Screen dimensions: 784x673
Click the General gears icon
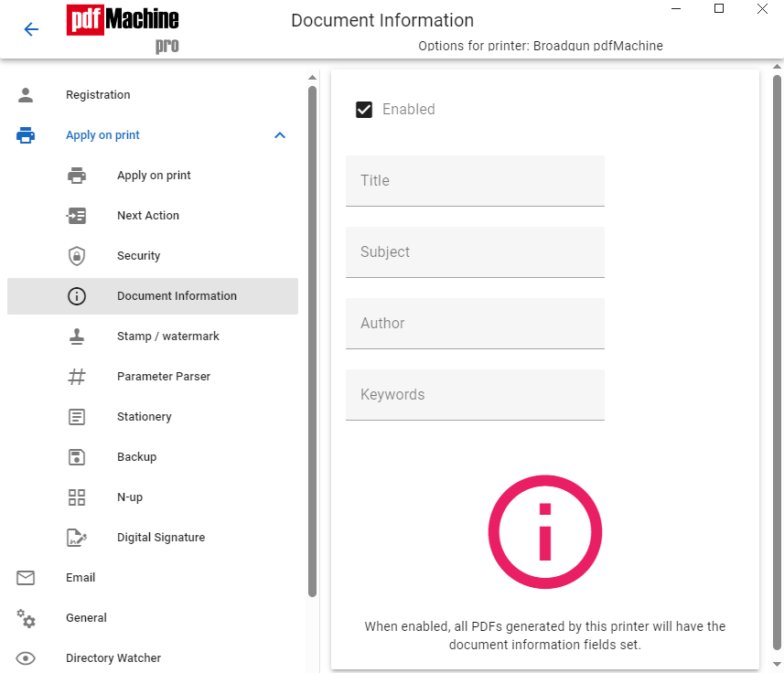click(26, 618)
